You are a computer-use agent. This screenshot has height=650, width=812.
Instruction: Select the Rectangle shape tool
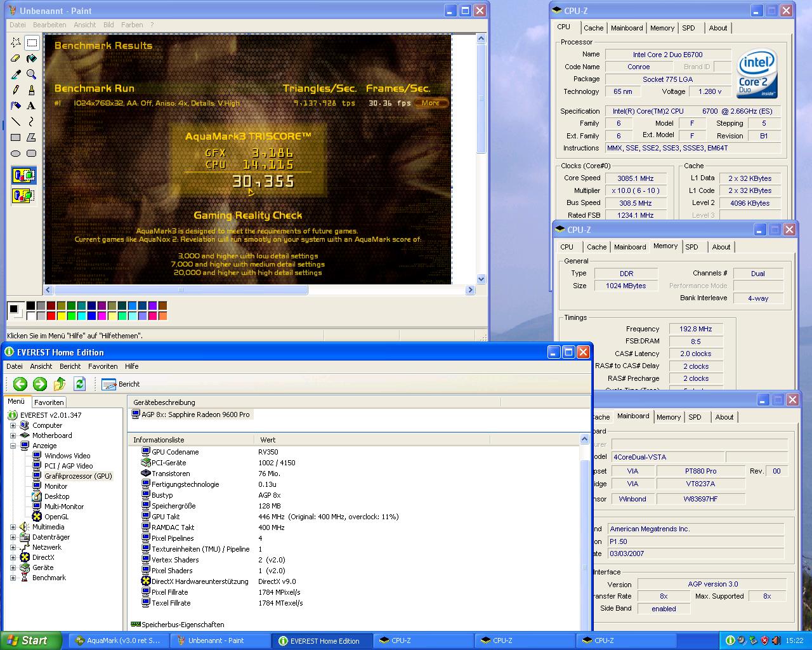pos(16,137)
